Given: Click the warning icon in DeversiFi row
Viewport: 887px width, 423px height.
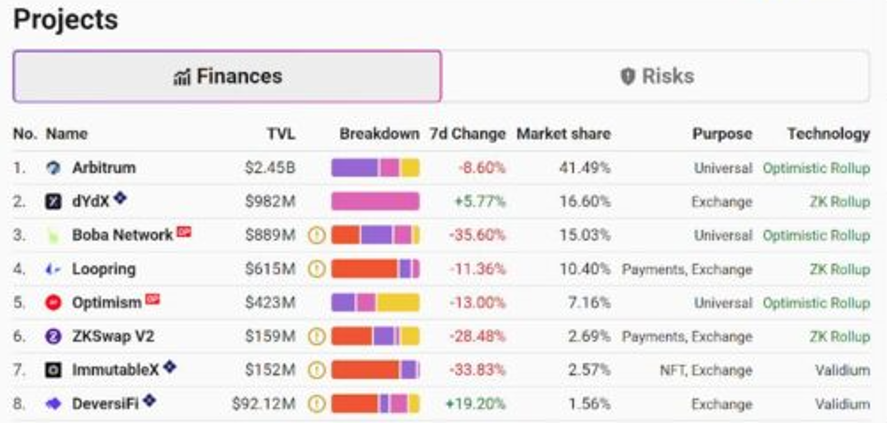Looking at the screenshot, I should [317, 404].
